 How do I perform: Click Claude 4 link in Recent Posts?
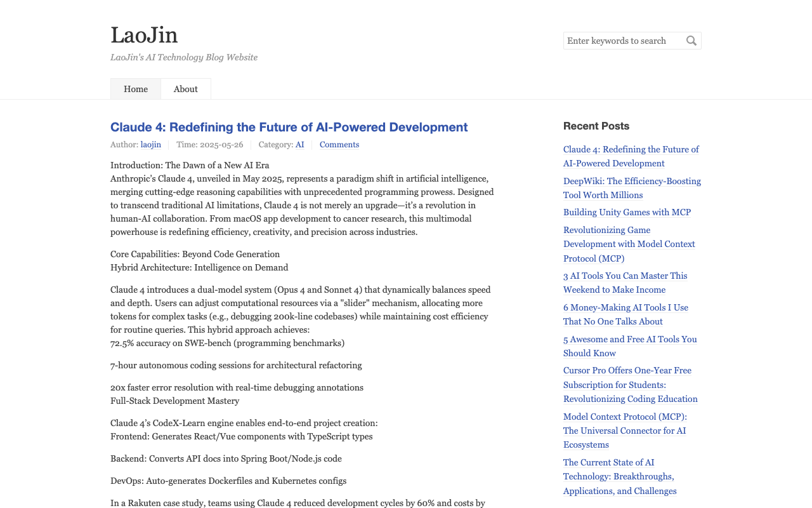click(631, 156)
